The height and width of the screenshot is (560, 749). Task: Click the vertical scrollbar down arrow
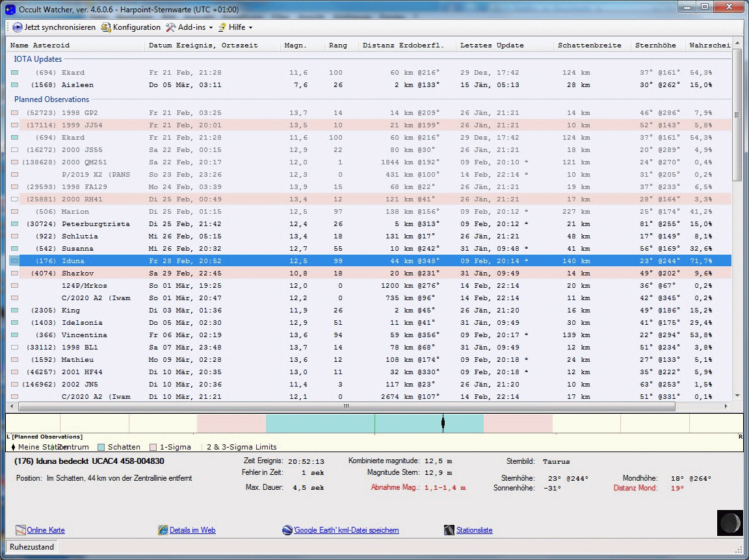pos(737,396)
